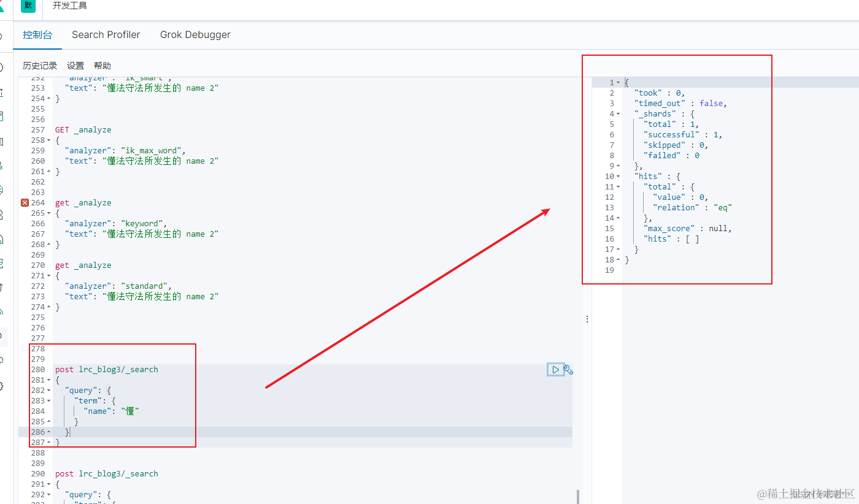Collapse "hits" on output line 10

(x=618, y=177)
